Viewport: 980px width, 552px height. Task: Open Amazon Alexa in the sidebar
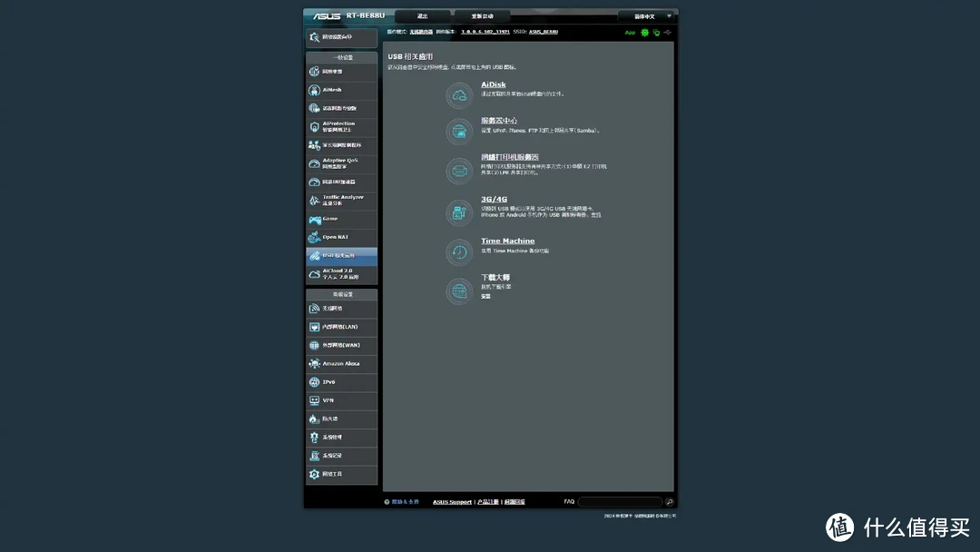tap(341, 364)
